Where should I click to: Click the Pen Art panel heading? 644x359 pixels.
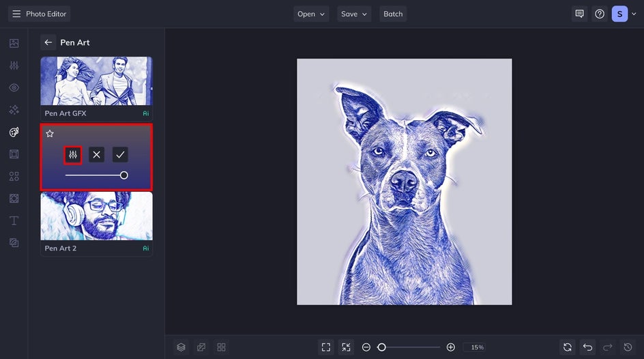coord(75,42)
